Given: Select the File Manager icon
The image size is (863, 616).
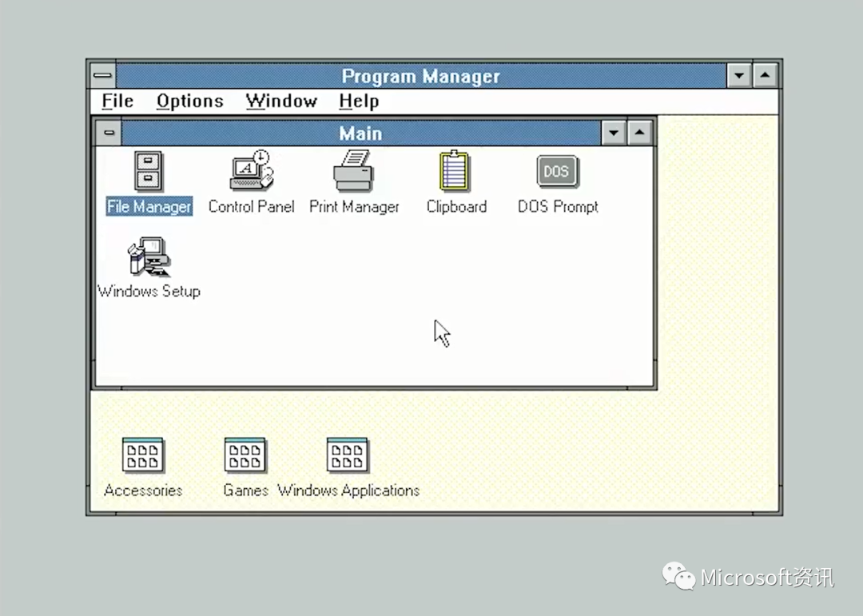Looking at the screenshot, I should (149, 171).
